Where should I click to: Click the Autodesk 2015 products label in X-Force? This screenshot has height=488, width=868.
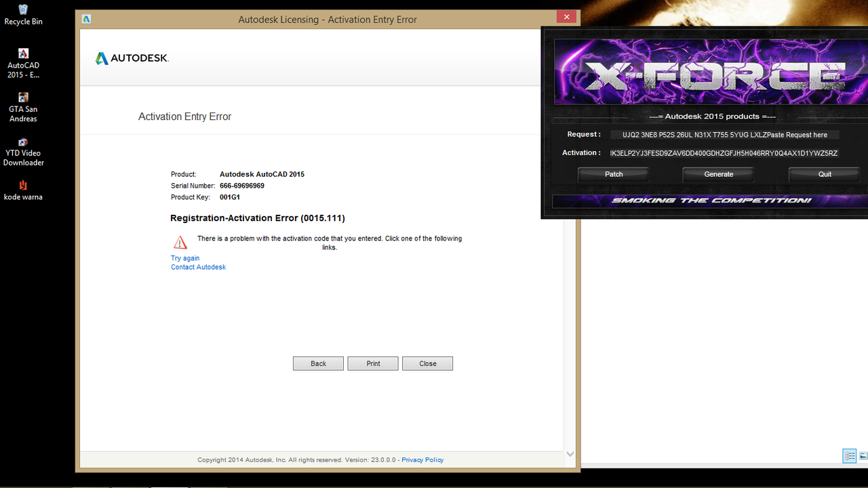[x=712, y=117]
